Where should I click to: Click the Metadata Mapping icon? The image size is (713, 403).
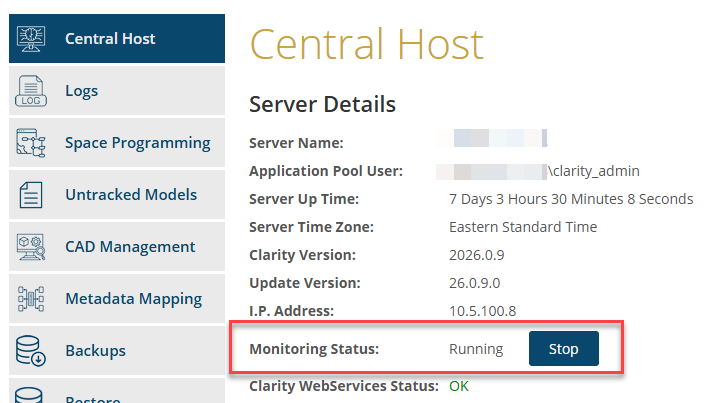[32, 299]
